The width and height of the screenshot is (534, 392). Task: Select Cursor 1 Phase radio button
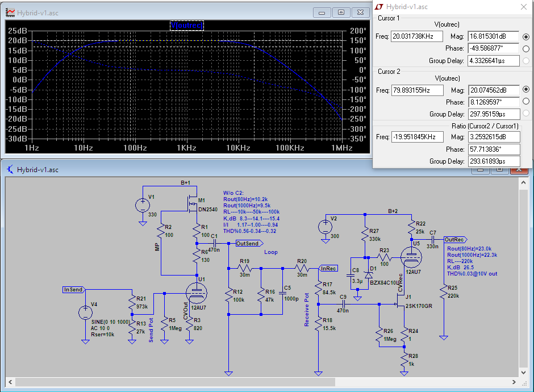tap(525, 49)
